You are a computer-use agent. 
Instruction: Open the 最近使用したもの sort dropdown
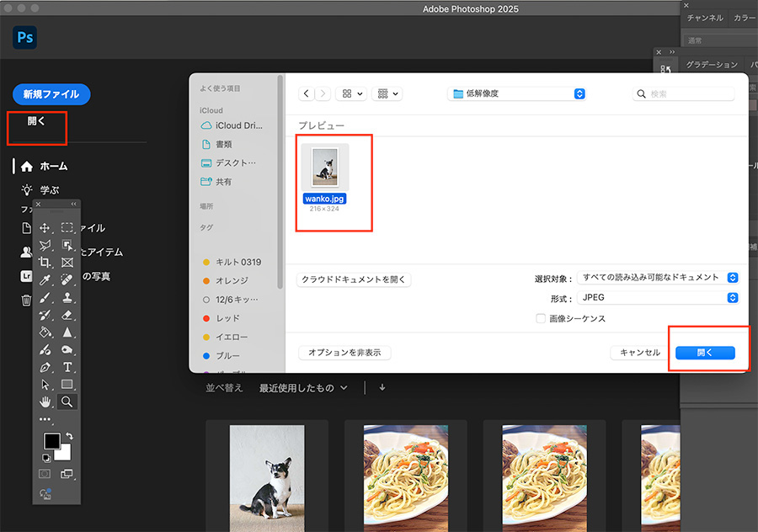303,388
